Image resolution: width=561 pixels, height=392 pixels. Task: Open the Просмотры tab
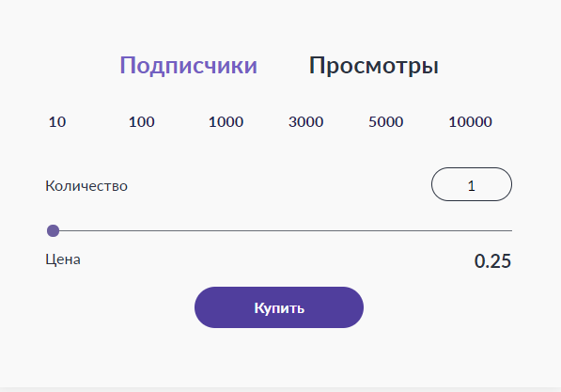click(x=373, y=66)
